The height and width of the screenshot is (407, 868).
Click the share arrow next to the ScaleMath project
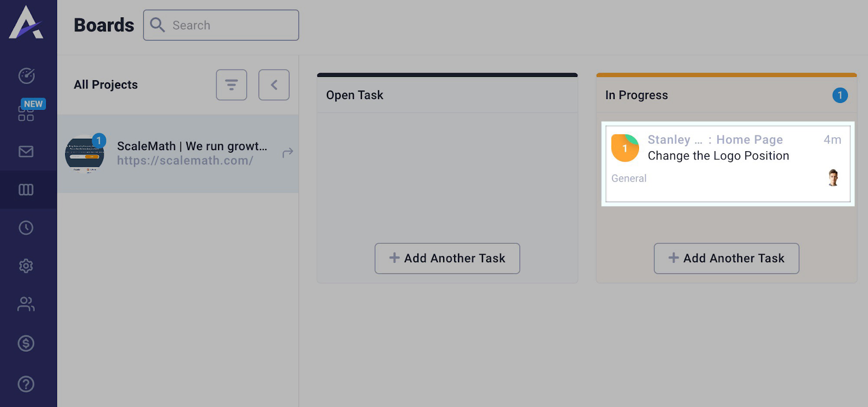click(x=288, y=153)
